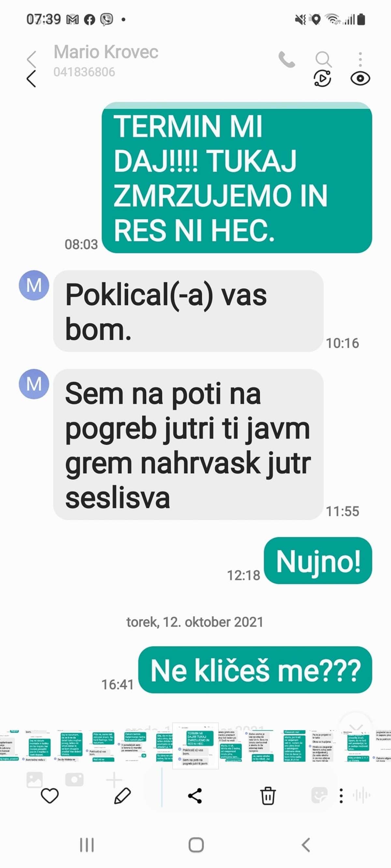Tap the 'Ne kličeš me???' message bubble
Image resolution: width=391 pixels, height=868 pixels.
tap(255, 670)
